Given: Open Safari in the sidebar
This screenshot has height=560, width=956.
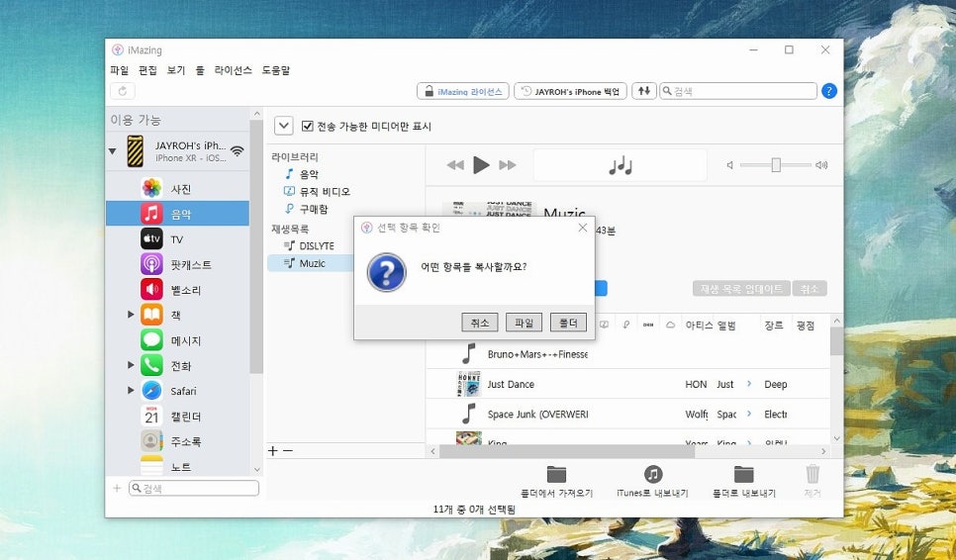Looking at the screenshot, I should tap(177, 391).
